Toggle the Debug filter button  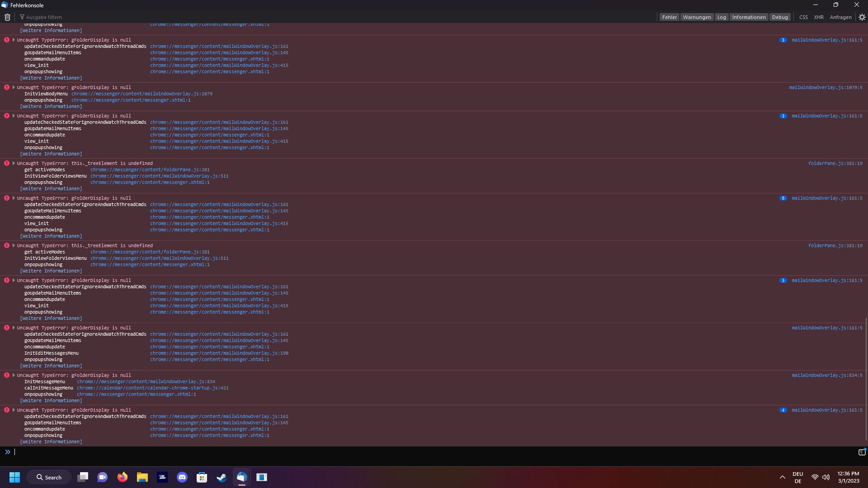(780, 17)
